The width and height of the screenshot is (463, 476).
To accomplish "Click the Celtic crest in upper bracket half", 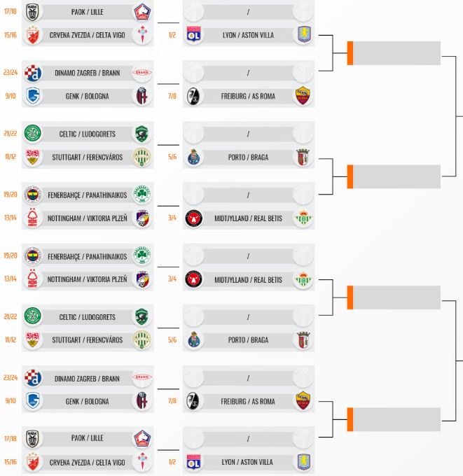I will pos(32,134).
